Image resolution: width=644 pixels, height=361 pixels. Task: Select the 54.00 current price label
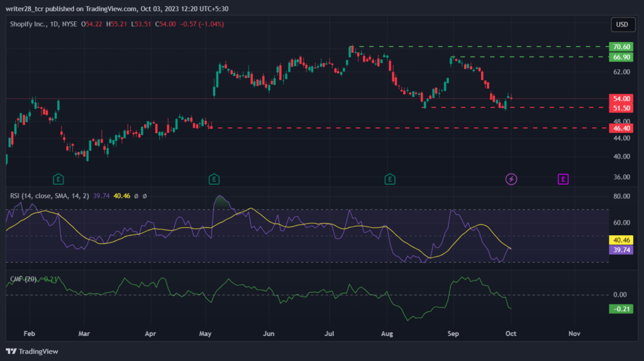(621, 99)
